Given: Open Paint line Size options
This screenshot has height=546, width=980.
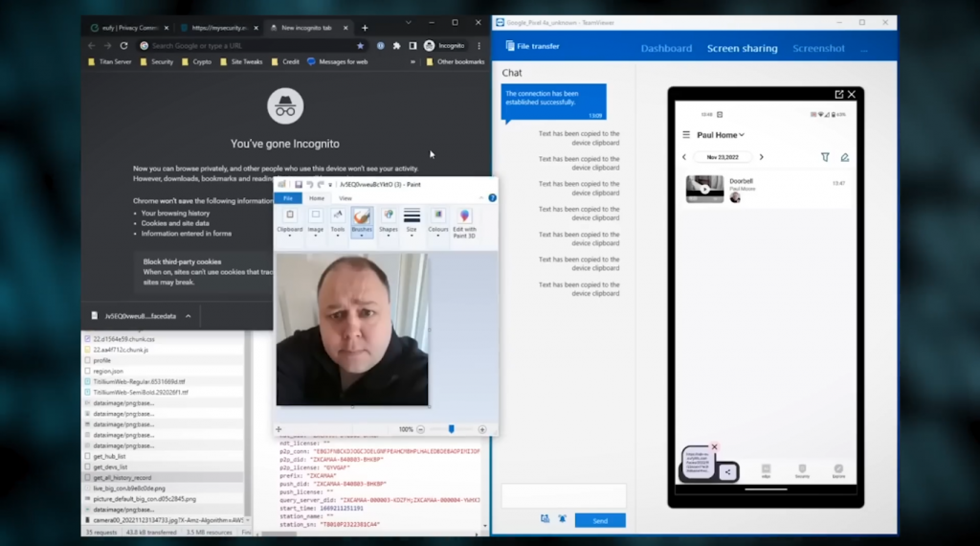Looking at the screenshot, I should click(x=412, y=222).
